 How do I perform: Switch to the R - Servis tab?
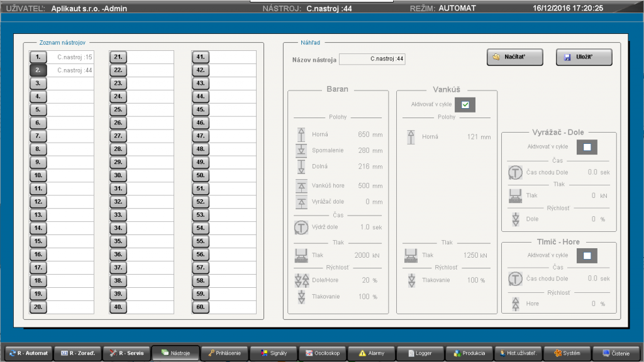pyautogui.click(x=126, y=353)
